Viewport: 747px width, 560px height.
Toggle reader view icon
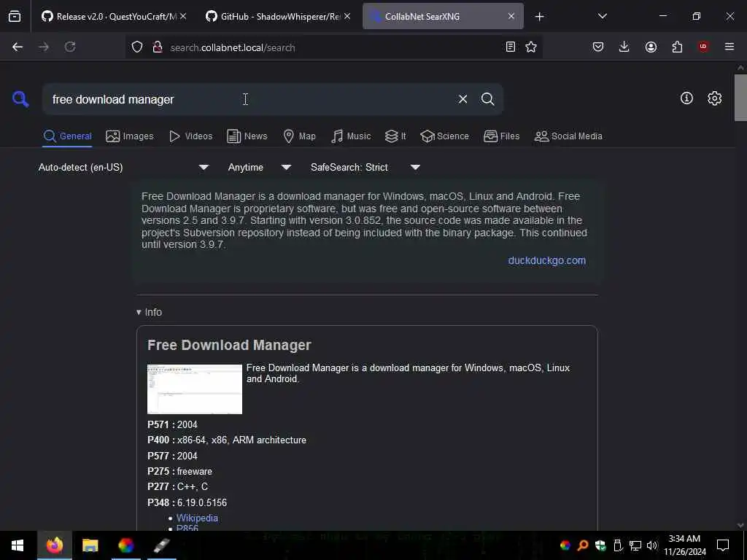click(x=510, y=47)
